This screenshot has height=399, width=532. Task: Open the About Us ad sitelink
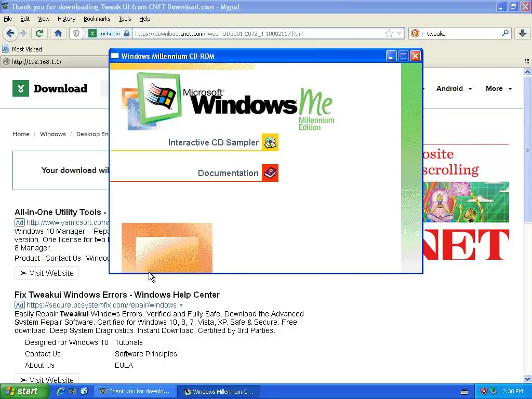click(x=39, y=365)
